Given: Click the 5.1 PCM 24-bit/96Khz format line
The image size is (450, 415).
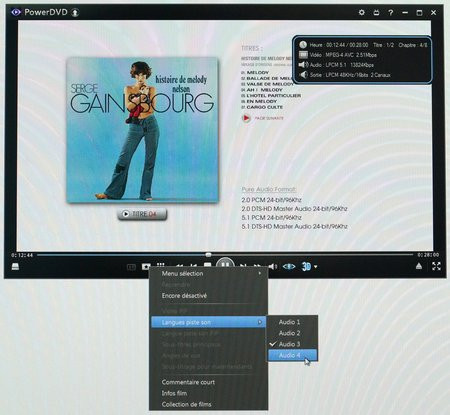Looking at the screenshot, I should [271, 218].
